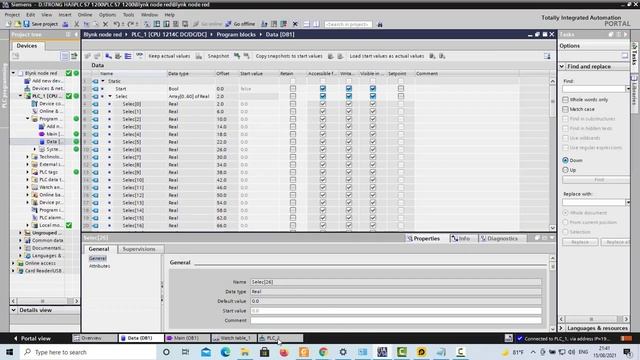Screen dimensions: 640x360
Task: Collapse the Find and replace section
Action: 562,66
